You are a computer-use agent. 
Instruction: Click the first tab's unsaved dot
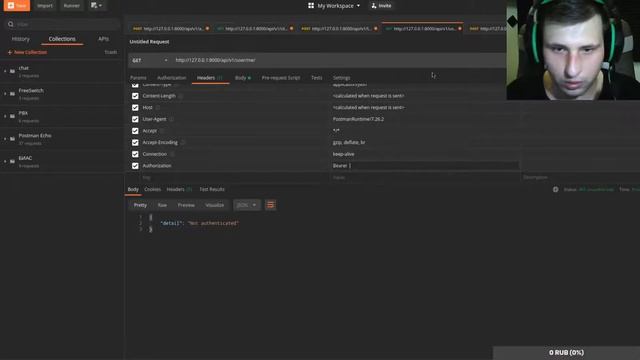[x=207, y=29]
